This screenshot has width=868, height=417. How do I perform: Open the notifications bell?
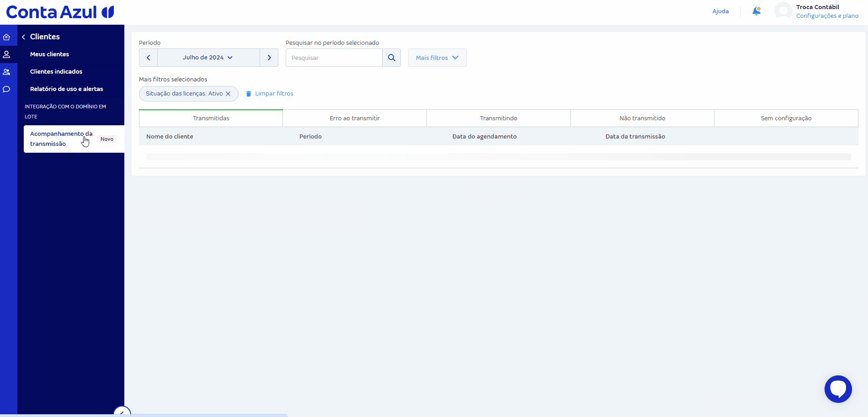tap(756, 11)
